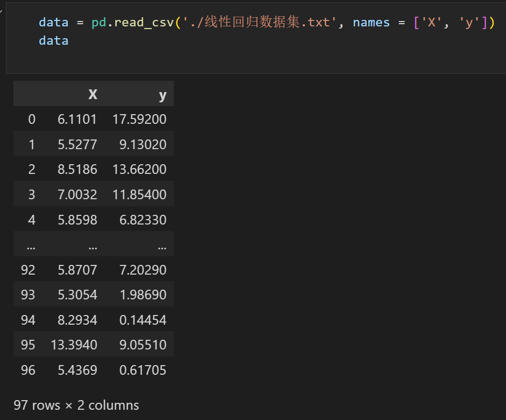This screenshot has width=506, height=420.
Task: Click row index 96
Action: [x=28, y=370]
